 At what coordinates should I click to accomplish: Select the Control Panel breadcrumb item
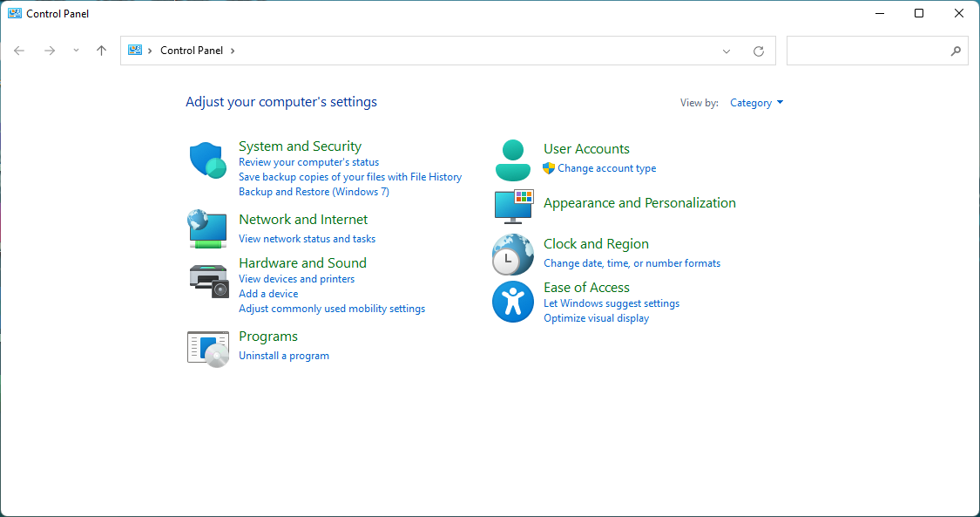[x=192, y=51]
